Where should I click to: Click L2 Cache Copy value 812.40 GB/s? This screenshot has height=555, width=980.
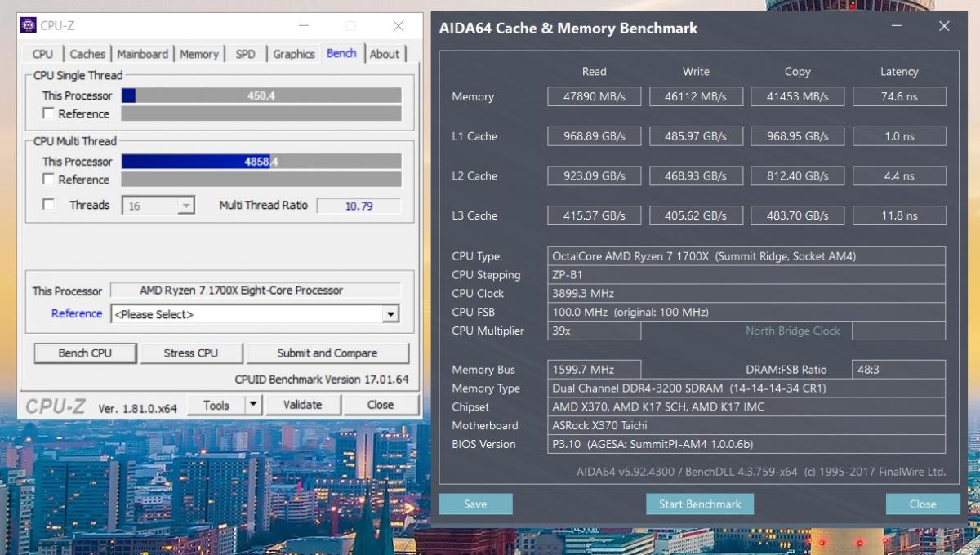[798, 175]
